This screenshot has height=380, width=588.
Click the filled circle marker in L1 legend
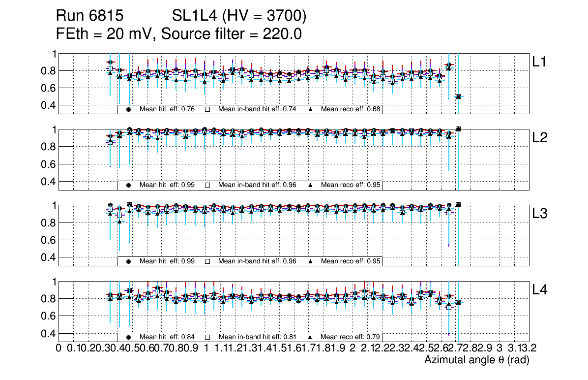coord(129,109)
